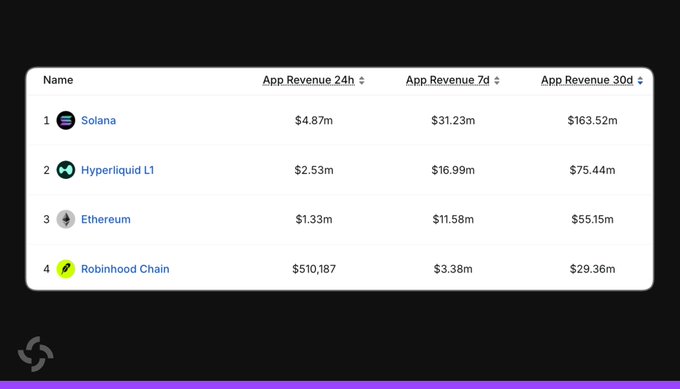
Task: Select Ethereum 30d value $55.15m
Action: coord(592,219)
